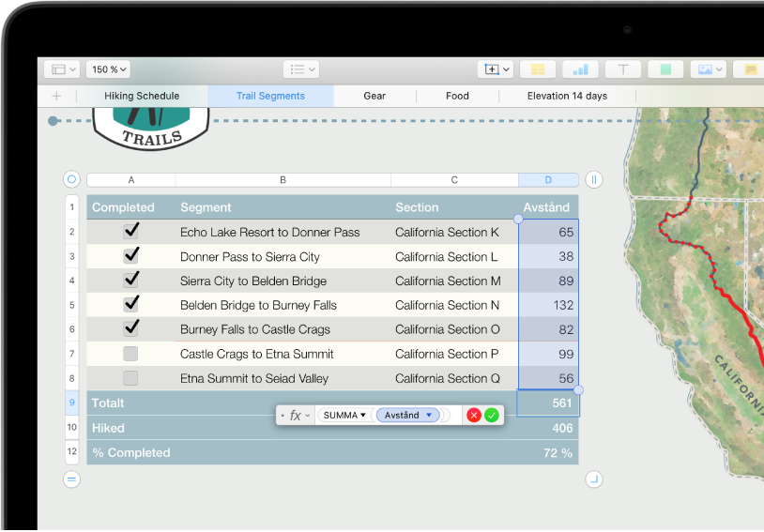Click cell Castle Crags to Etna Summit
This screenshot has height=532, width=764.
[x=283, y=354]
